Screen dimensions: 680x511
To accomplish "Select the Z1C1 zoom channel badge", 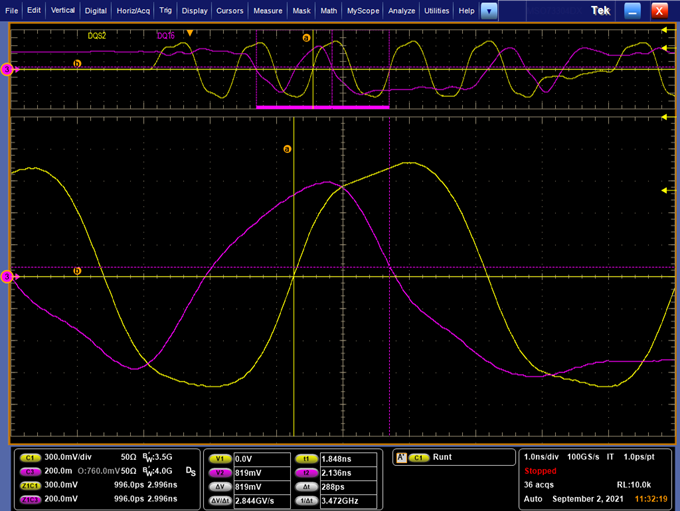I will coord(29,484).
